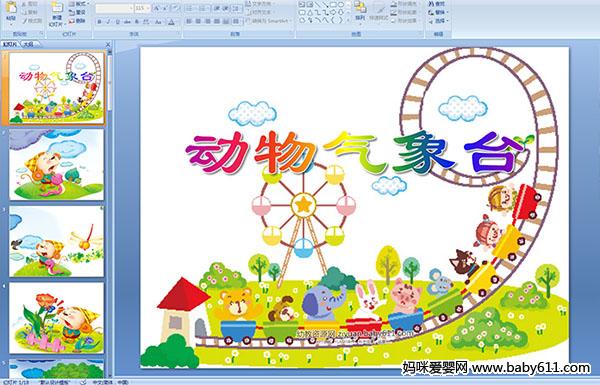The height and width of the screenshot is (385, 600).
Task: Switch to the Outline tab in the left pane
Action: pos(28,44)
